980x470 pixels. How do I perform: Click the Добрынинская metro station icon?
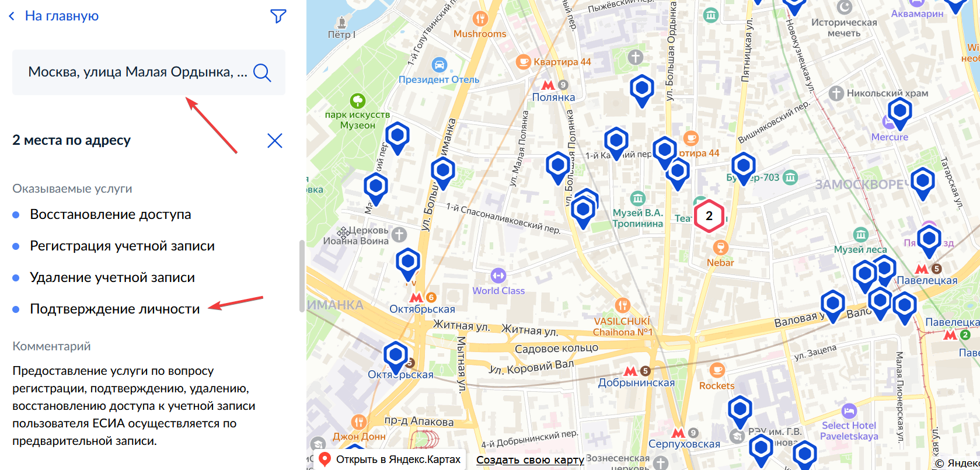630,371
